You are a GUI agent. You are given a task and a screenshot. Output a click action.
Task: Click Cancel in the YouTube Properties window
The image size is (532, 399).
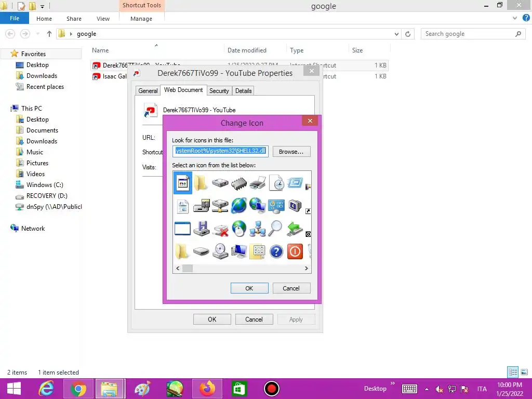point(254,320)
